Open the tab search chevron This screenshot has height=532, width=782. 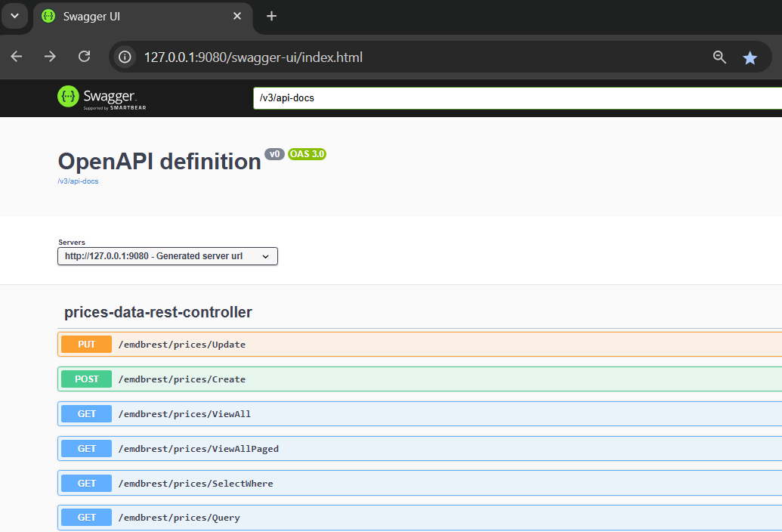pos(14,16)
